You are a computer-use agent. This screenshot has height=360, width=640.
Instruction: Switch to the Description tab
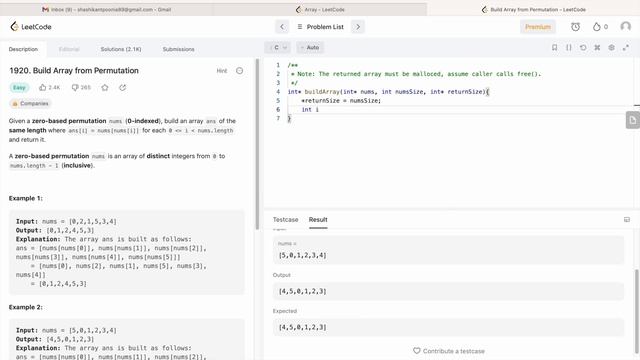(x=23, y=49)
